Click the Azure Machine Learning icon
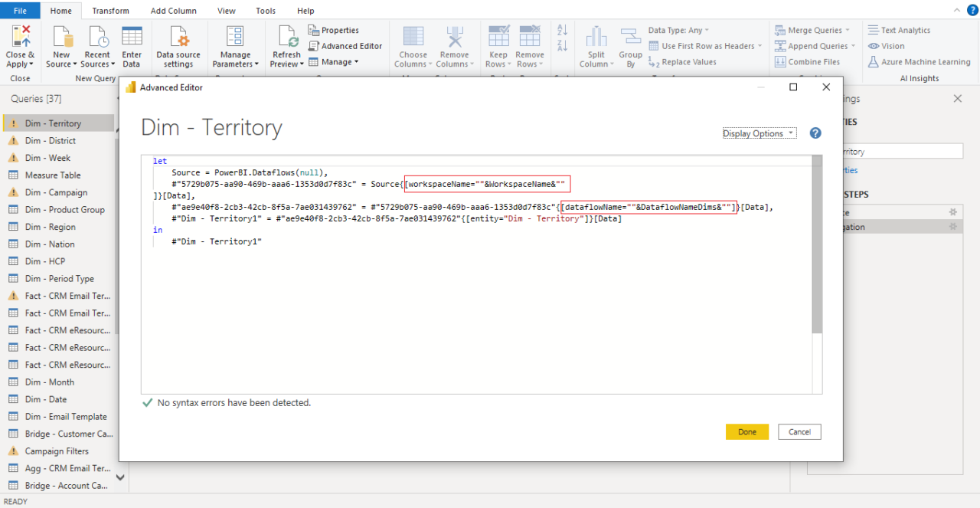The width and height of the screenshot is (980, 508). [x=874, y=62]
